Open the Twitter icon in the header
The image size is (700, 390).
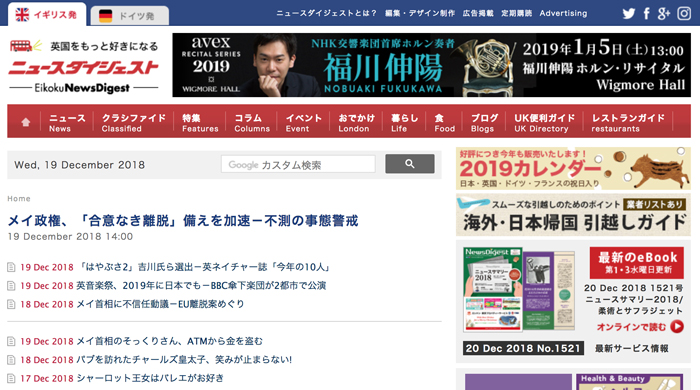point(629,13)
